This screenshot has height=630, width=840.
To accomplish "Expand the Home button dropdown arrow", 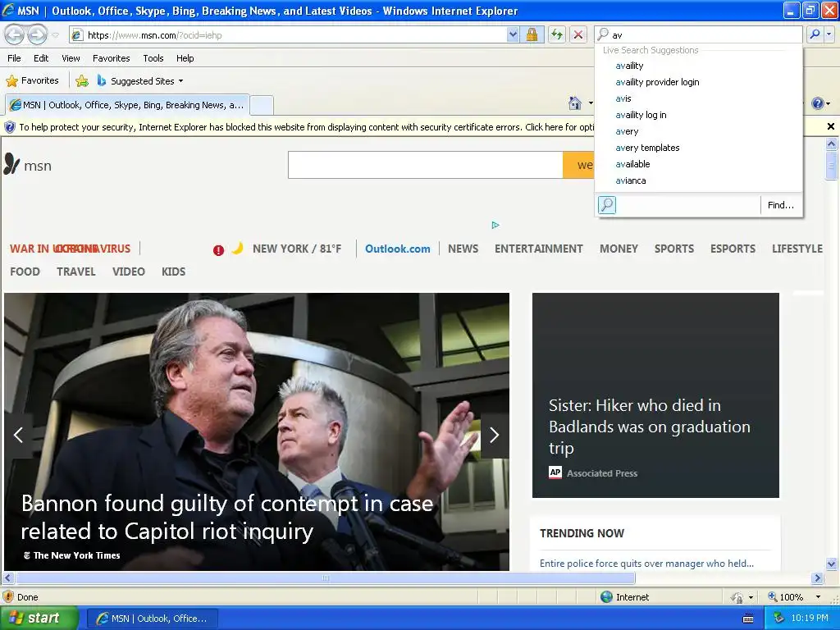I will 591,103.
